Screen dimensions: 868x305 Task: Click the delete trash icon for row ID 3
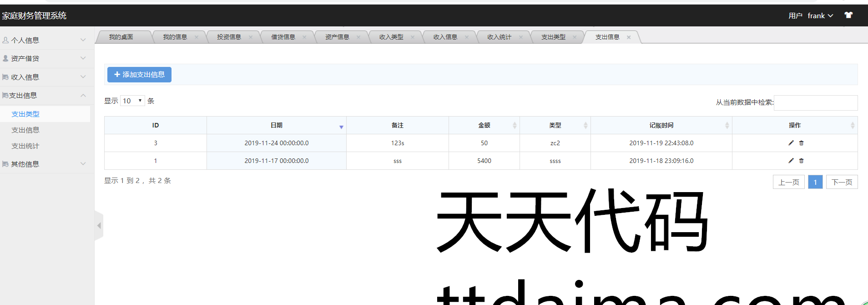802,143
